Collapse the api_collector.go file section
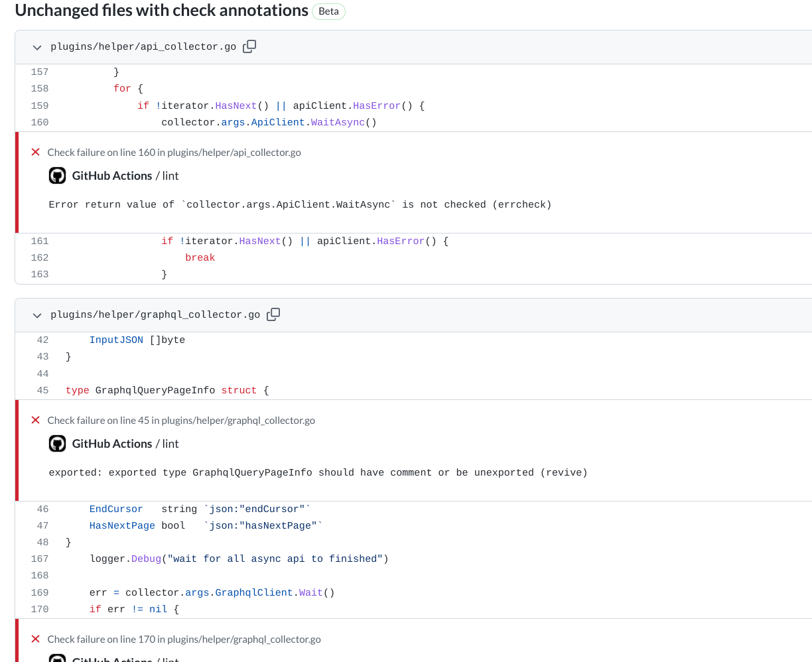The image size is (812, 662). point(37,48)
